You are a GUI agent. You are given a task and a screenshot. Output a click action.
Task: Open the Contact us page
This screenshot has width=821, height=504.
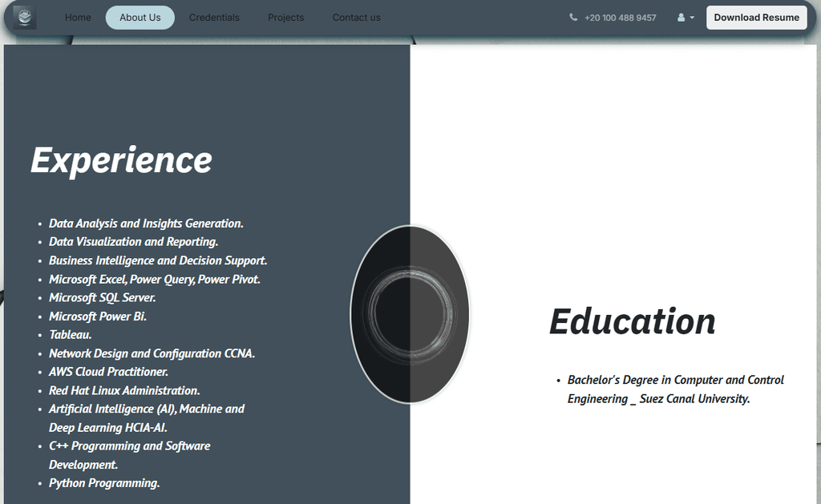tap(357, 18)
